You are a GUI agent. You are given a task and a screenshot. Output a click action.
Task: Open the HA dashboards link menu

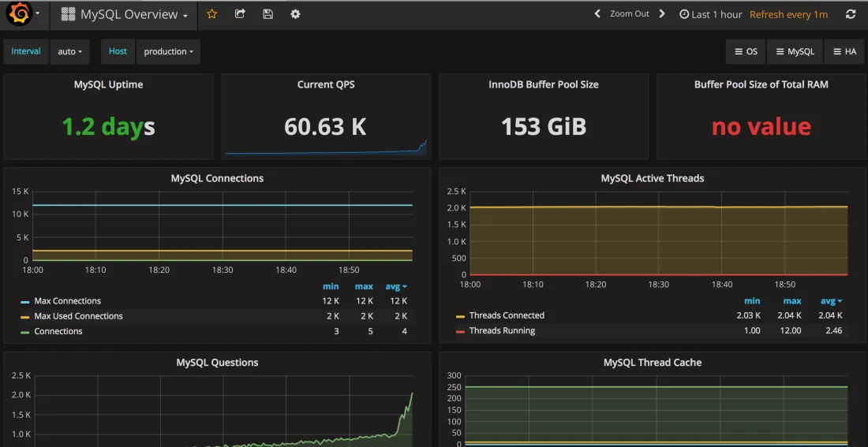click(845, 51)
